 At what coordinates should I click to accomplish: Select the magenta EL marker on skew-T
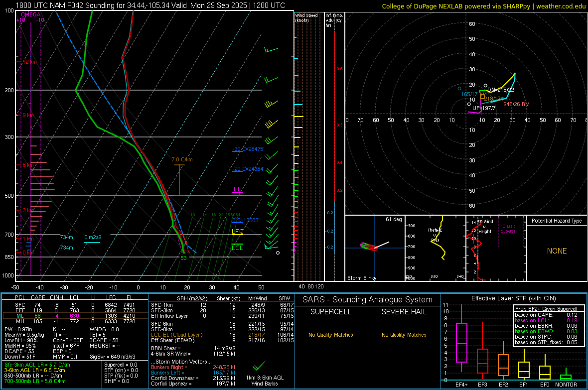coord(237,189)
